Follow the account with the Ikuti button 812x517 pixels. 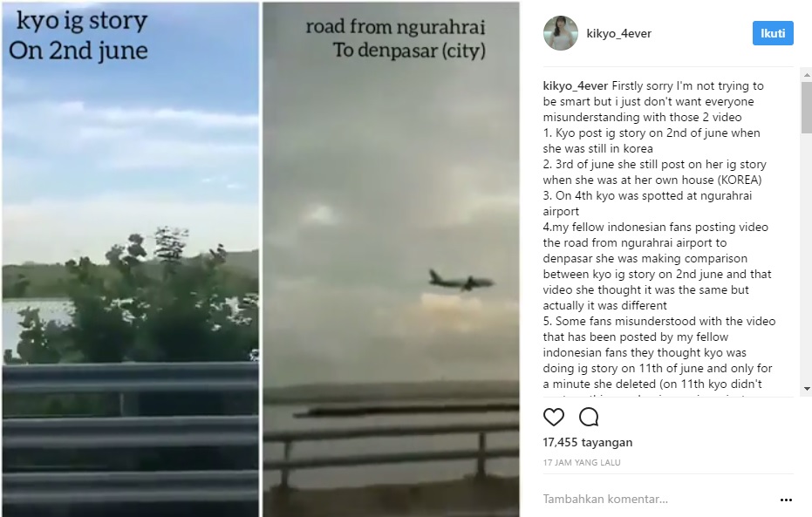click(x=773, y=33)
